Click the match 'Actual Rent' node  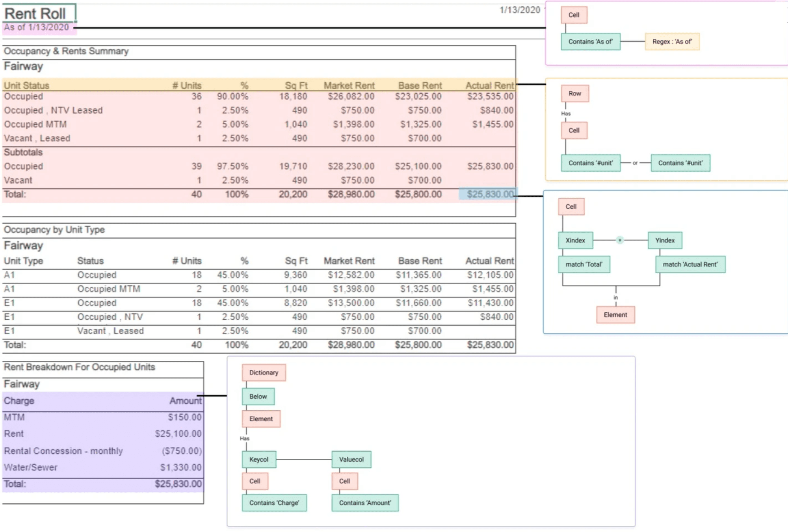pyautogui.click(x=690, y=264)
